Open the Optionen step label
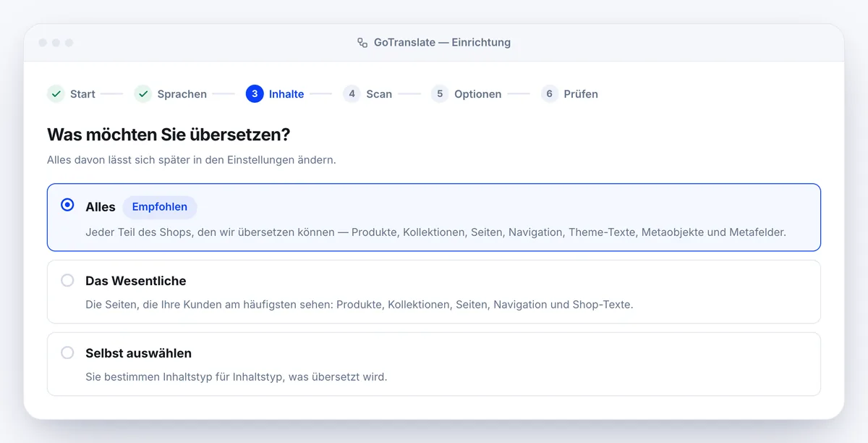The image size is (868, 443). (478, 94)
